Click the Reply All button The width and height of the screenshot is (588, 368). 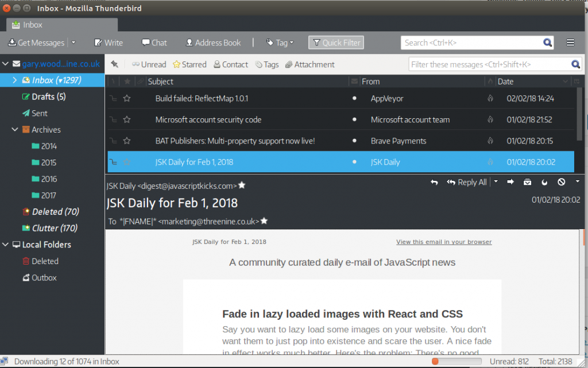tap(466, 183)
